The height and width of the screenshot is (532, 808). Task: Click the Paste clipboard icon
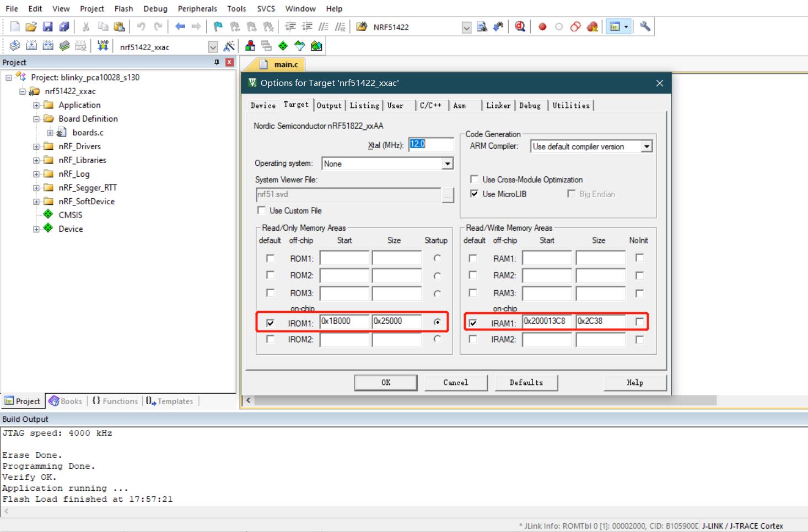coord(119,26)
